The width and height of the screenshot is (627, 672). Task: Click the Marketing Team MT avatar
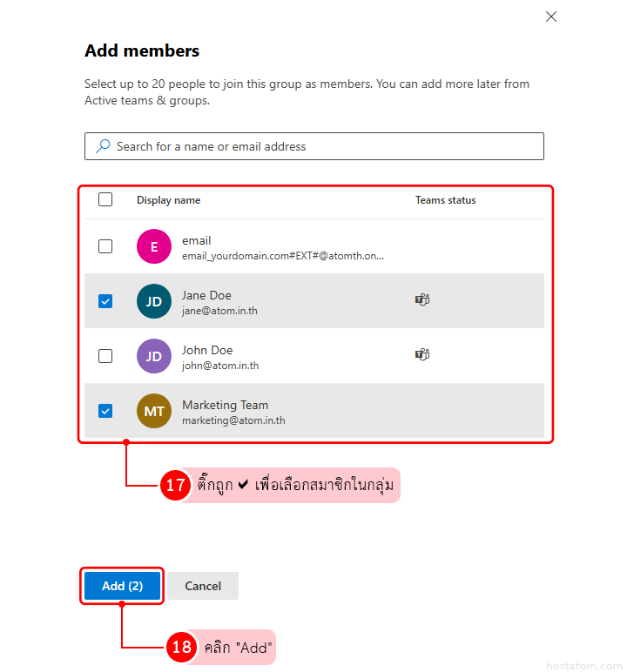[x=154, y=411]
